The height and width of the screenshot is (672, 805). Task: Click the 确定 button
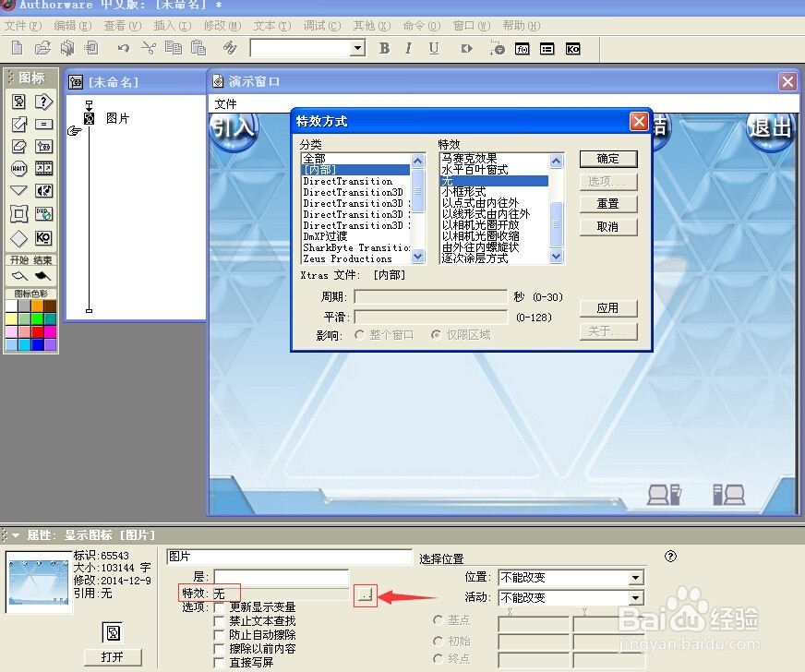608,159
